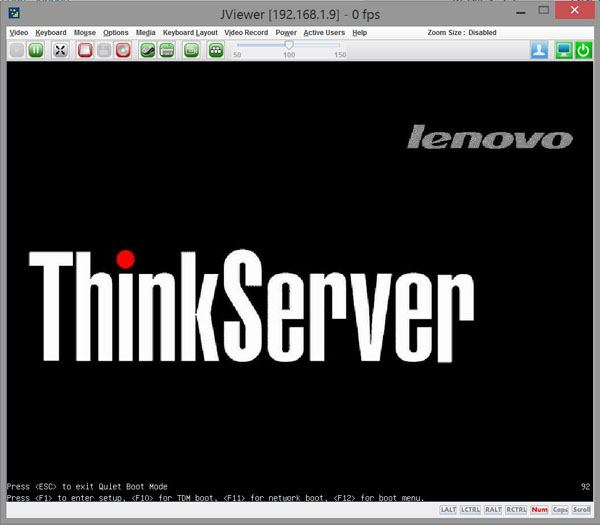Image resolution: width=600 pixels, height=525 pixels.
Task: Toggle the RALT key indicator
Action: click(x=493, y=510)
